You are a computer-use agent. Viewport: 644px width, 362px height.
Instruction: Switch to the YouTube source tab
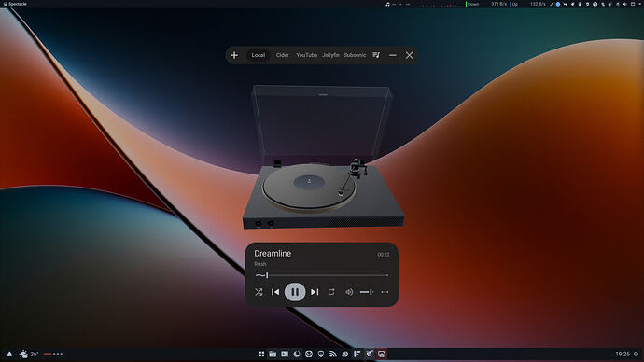(x=306, y=55)
